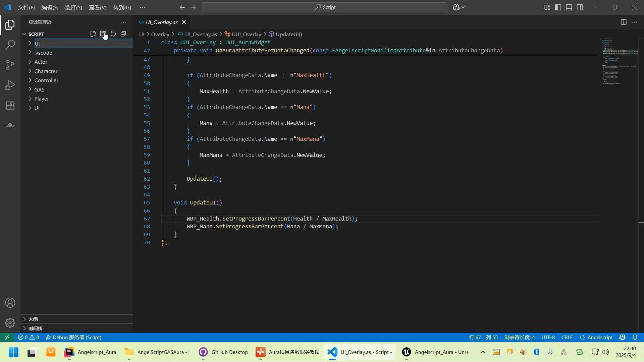Switch to Angelscript_Aura Unreal Editor in taskbar

coord(435,352)
